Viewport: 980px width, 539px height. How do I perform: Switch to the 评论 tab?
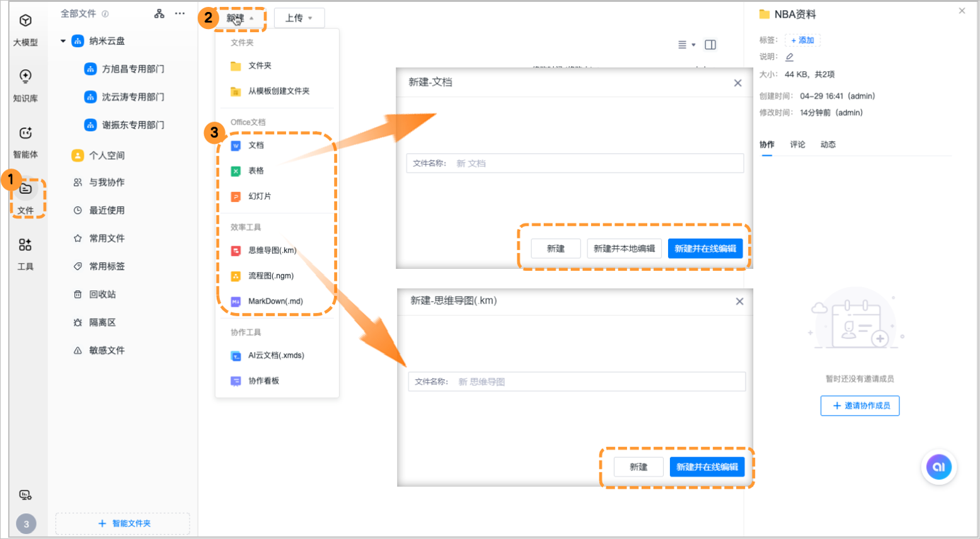[797, 145]
